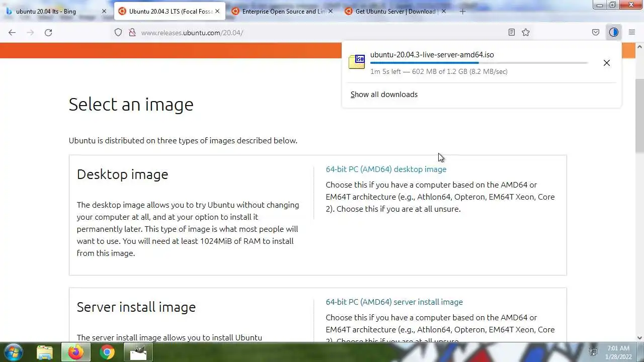The width and height of the screenshot is (644, 362).
Task: Open 64-bit PC (AMD64) server install image link
Action: (x=394, y=302)
